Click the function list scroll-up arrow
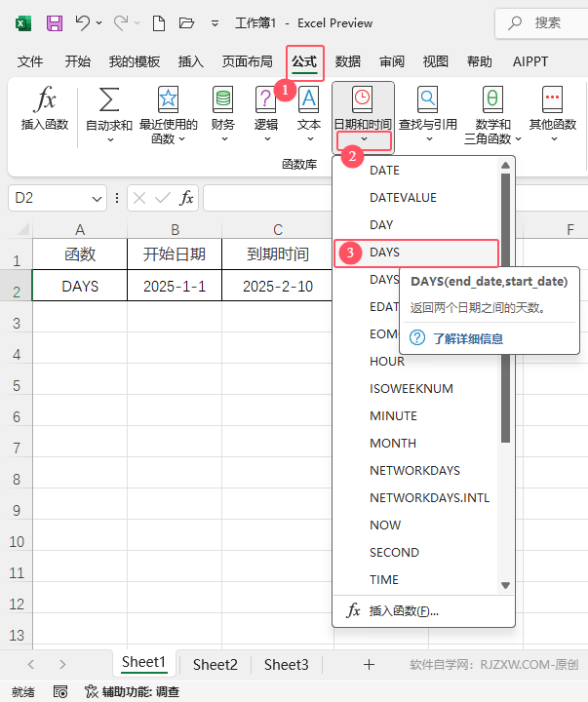The image size is (588, 702). click(505, 165)
